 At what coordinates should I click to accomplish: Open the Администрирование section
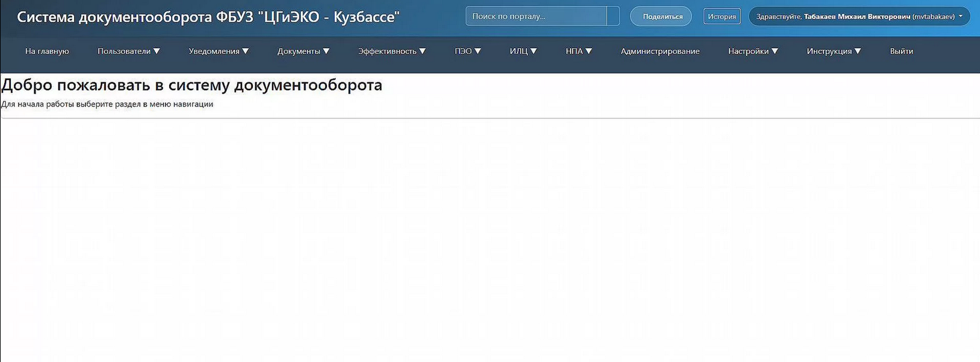(x=660, y=51)
